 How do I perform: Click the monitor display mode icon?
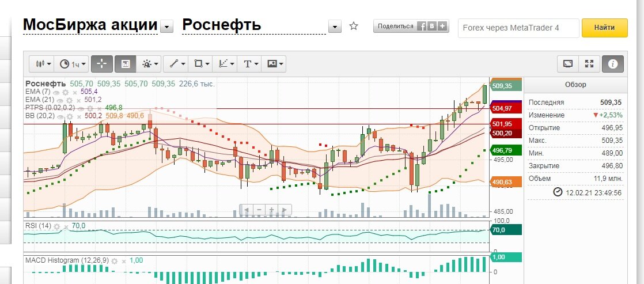[568, 64]
